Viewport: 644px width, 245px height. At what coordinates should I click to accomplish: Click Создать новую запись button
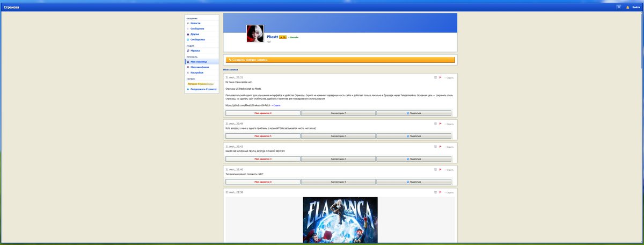[340, 60]
